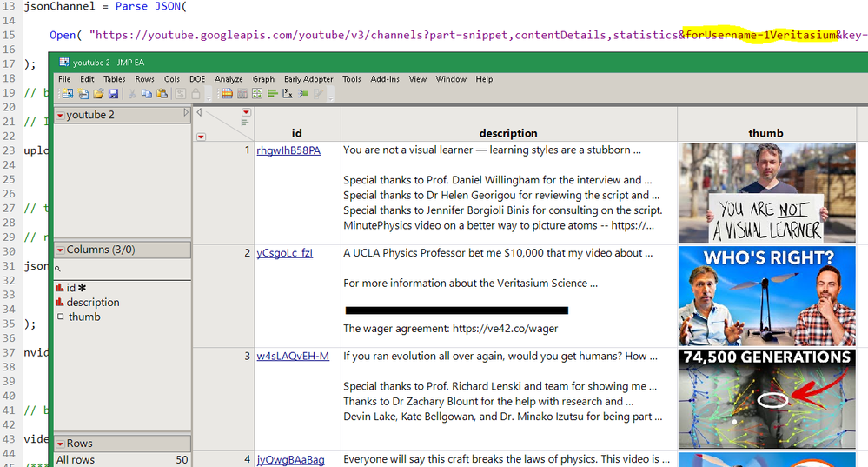Viewport: 868px width, 467px height.
Task: Open the Rows menu
Action: pyautogui.click(x=144, y=79)
